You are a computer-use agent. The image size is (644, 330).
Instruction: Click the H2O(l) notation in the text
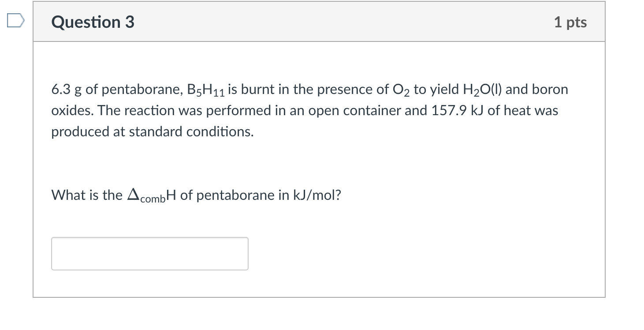coord(481,89)
